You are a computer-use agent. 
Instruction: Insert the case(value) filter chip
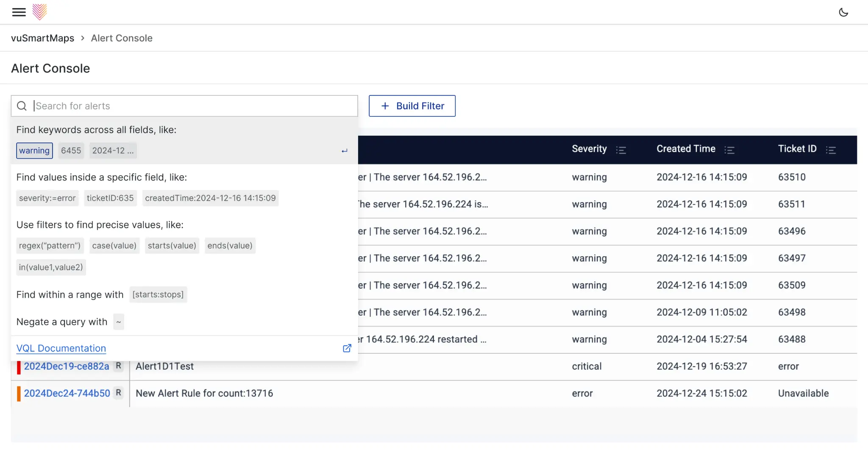(114, 246)
